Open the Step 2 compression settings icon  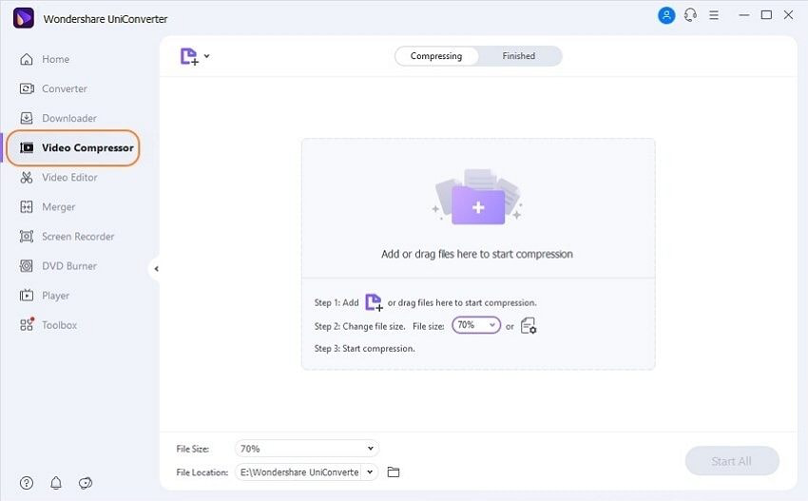coord(528,326)
